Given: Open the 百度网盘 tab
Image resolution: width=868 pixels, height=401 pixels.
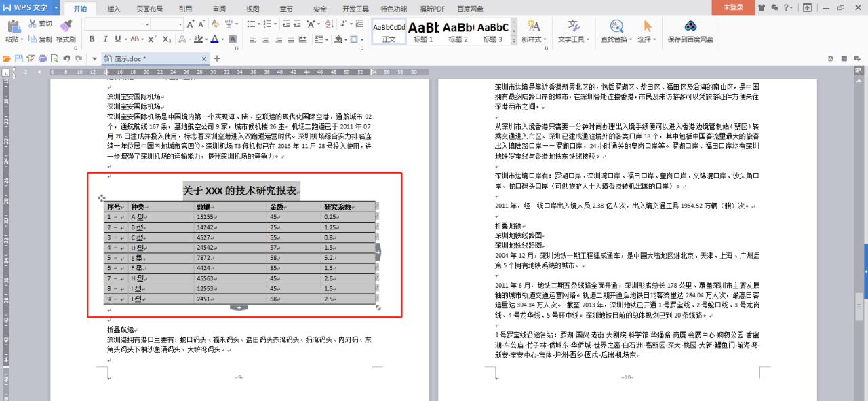Looking at the screenshot, I should tap(470, 9).
